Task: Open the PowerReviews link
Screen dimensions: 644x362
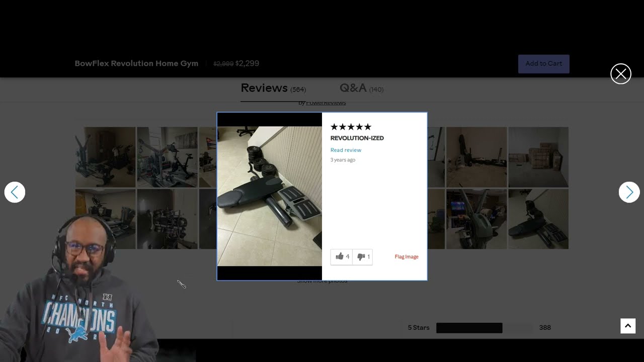Action: tap(326, 103)
